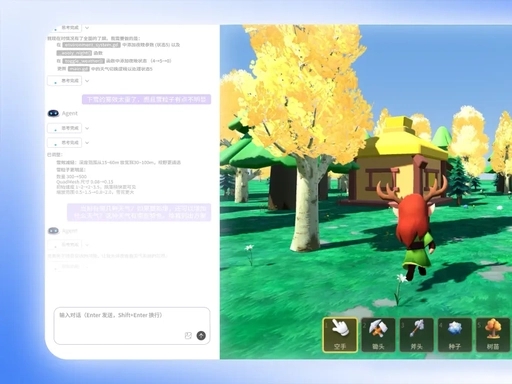
Task: Click first 思考完成 chip under upper Agent label
Action: click(65, 128)
